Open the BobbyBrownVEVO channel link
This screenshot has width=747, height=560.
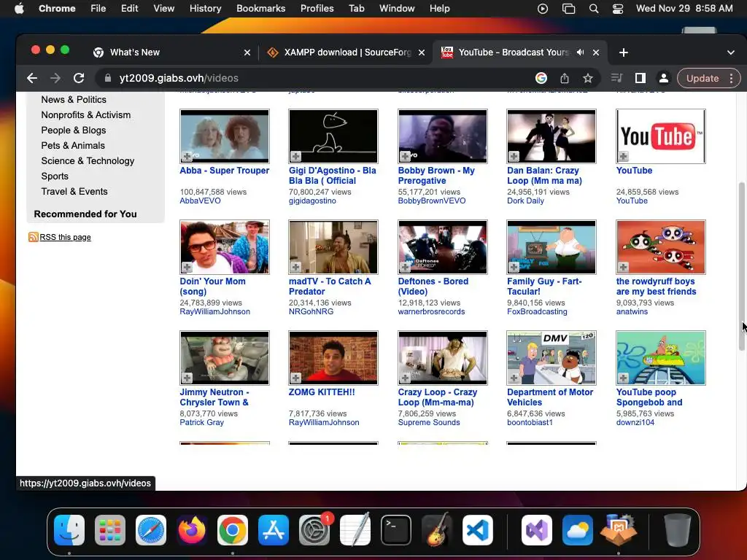click(432, 201)
